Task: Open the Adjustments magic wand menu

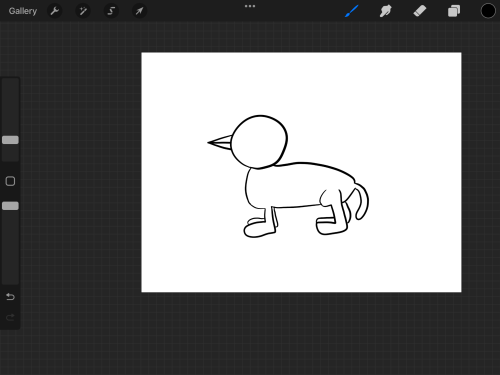Action: point(83,11)
